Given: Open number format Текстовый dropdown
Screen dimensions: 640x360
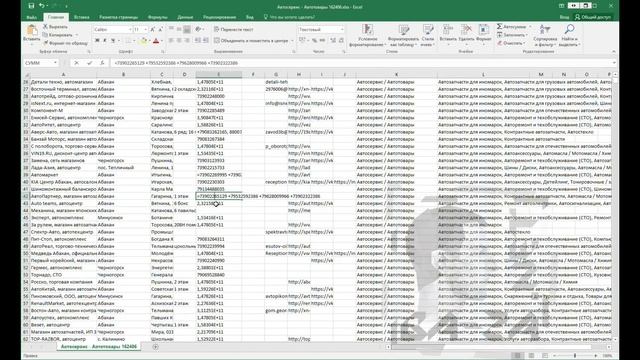Looking at the screenshot, I should (342, 29).
